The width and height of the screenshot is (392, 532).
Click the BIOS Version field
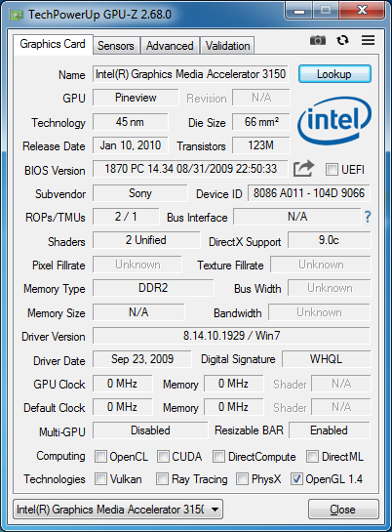point(190,169)
